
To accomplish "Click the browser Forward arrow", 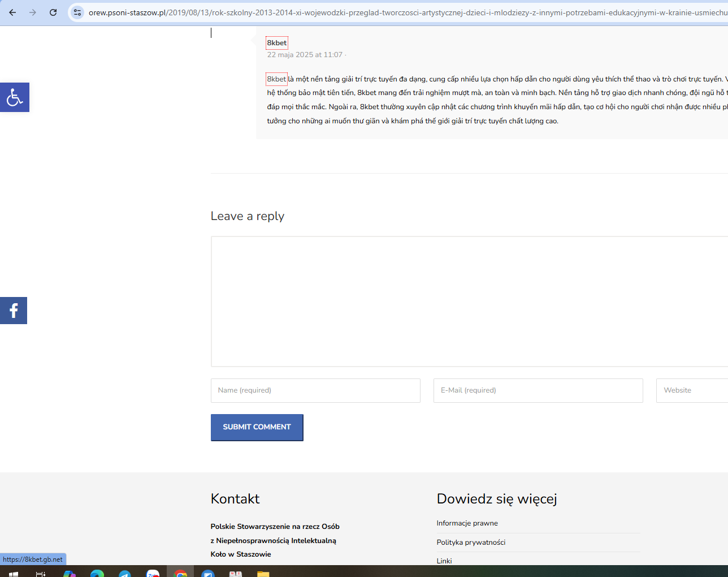I will tap(33, 12).
